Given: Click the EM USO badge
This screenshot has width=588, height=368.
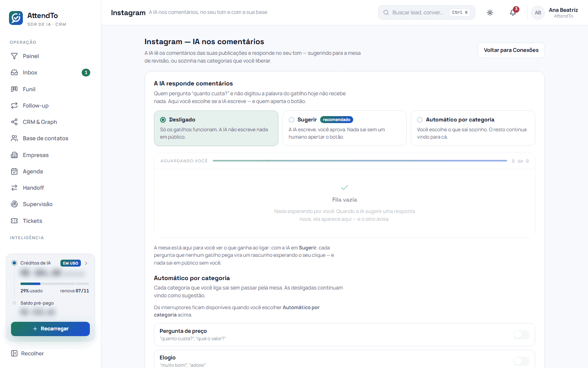Looking at the screenshot, I should [x=71, y=263].
